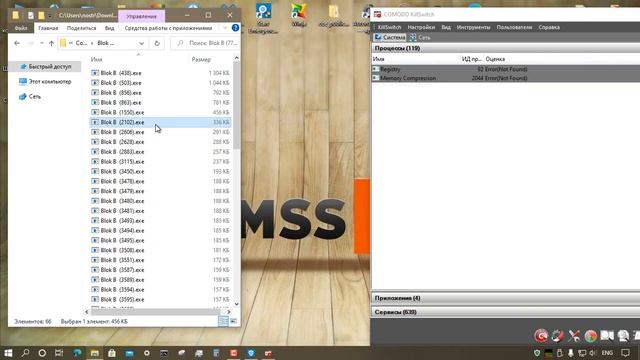The width and height of the screenshot is (640, 360).
Task: Open the Файл tab in Explorer
Action: click(x=21, y=28)
